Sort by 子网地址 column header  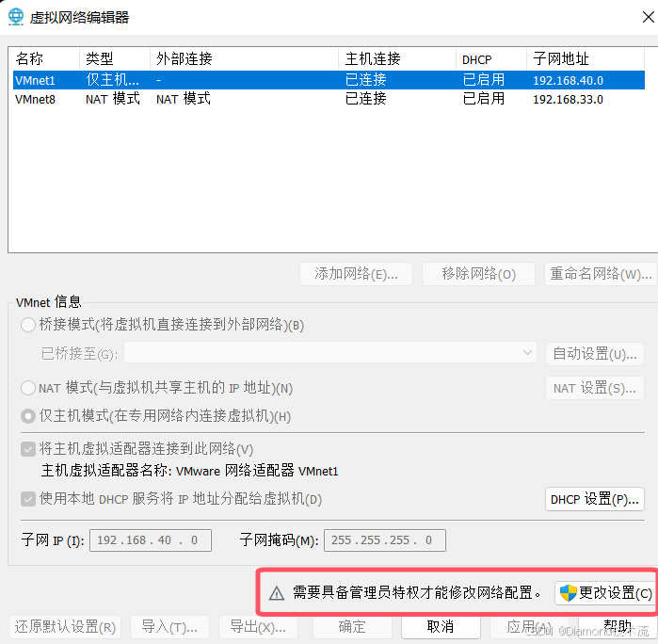[x=585, y=58]
